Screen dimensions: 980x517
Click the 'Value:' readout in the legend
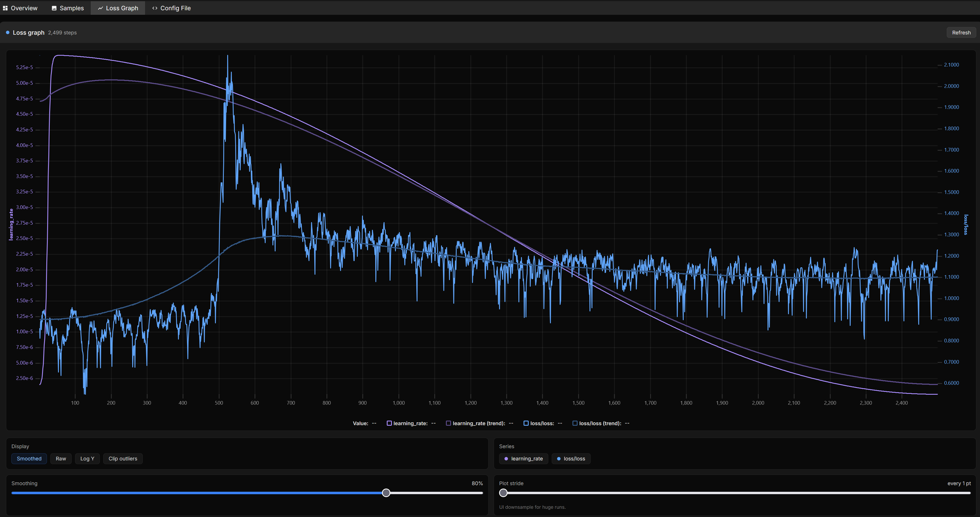coord(360,423)
